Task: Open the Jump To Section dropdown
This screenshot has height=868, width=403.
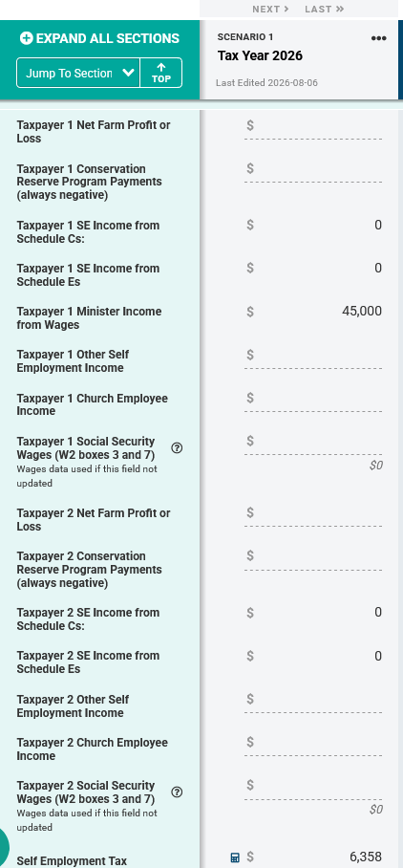Action: tap(78, 73)
